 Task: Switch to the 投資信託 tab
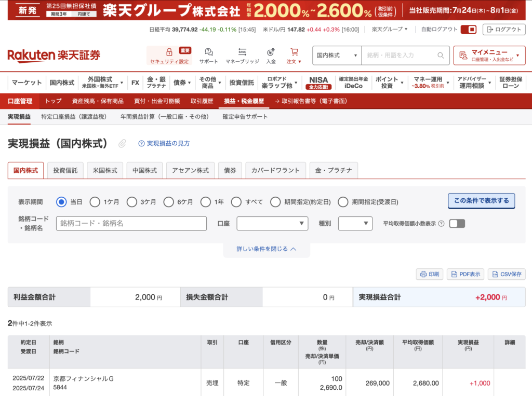tap(65, 170)
